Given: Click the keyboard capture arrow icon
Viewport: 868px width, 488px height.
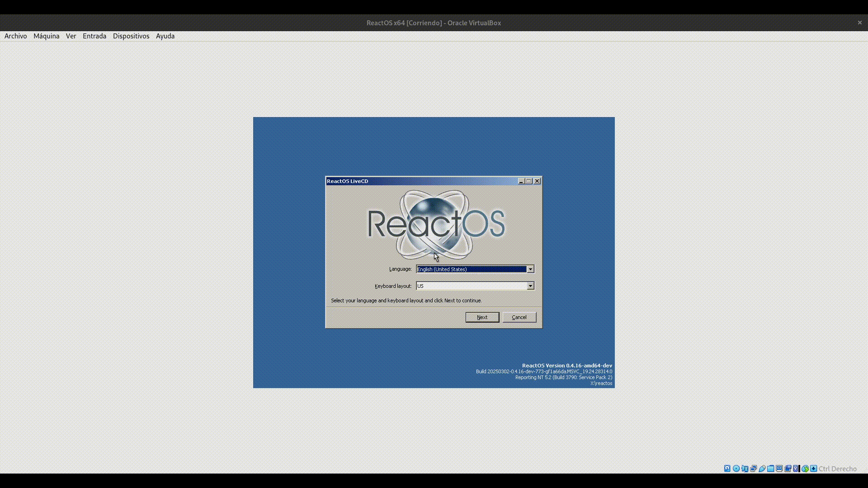Looking at the screenshot, I should [814, 469].
